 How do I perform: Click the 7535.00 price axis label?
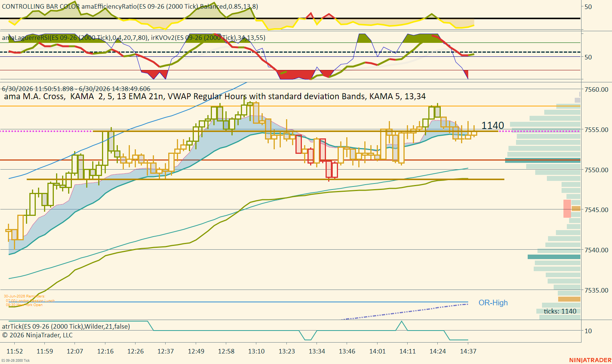click(596, 290)
